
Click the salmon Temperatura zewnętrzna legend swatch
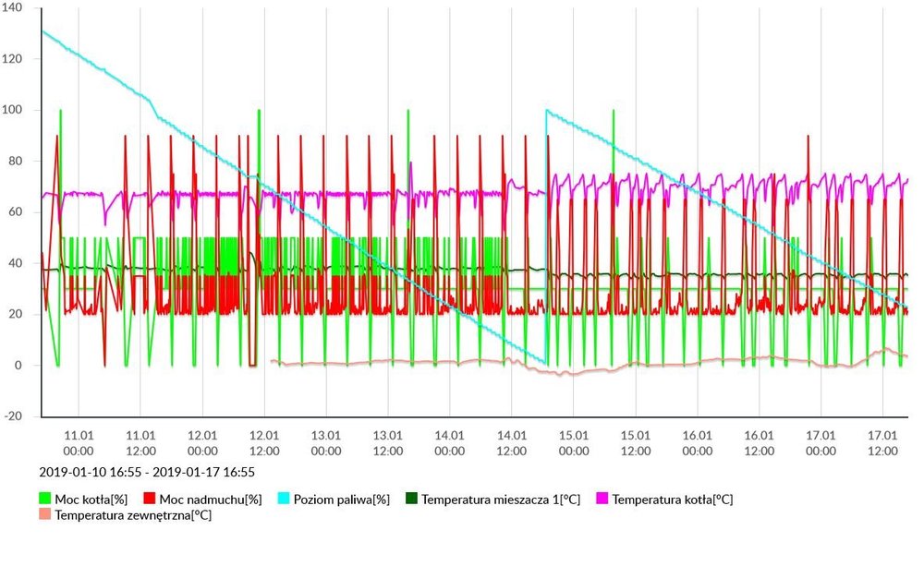coord(45,515)
